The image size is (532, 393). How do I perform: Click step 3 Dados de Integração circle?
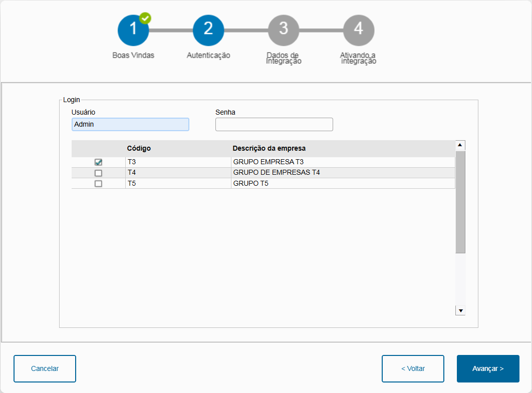pyautogui.click(x=284, y=30)
